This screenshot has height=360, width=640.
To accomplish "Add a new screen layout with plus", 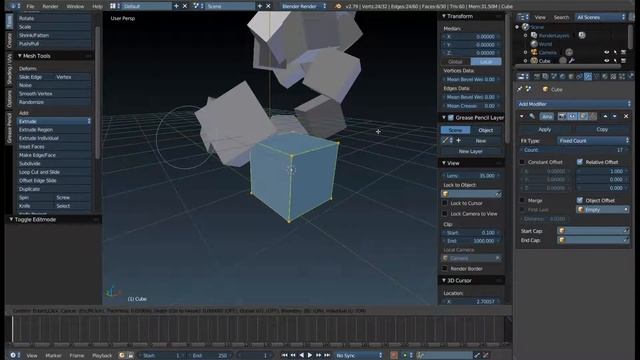I will tap(176, 6).
